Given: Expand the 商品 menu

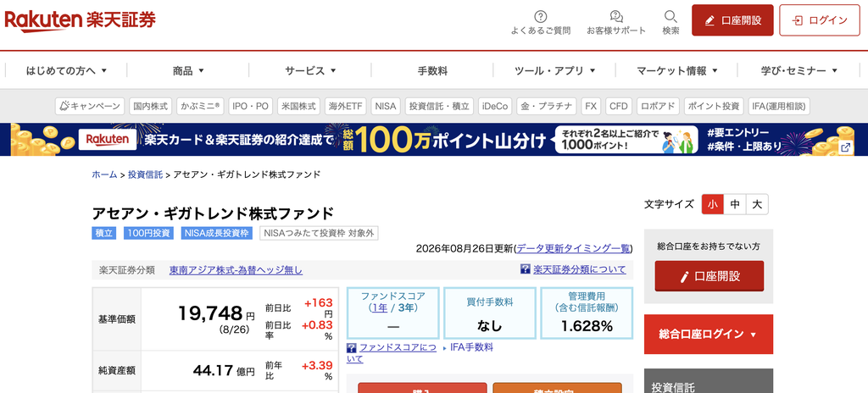Looking at the screenshot, I should [x=188, y=70].
